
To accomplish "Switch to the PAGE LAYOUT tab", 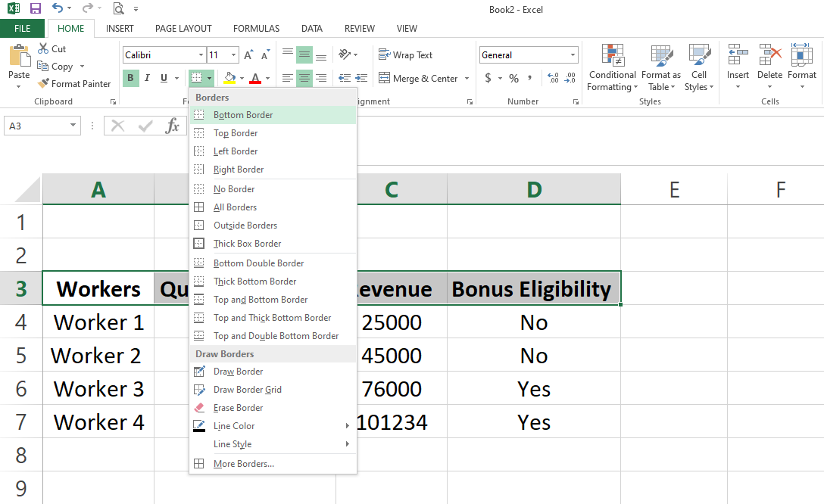I will point(183,29).
